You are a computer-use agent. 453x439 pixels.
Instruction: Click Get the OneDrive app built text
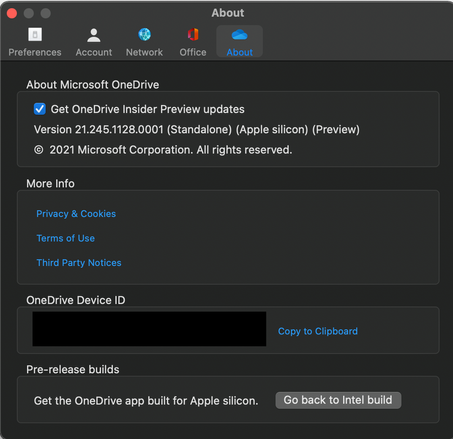click(x=146, y=401)
